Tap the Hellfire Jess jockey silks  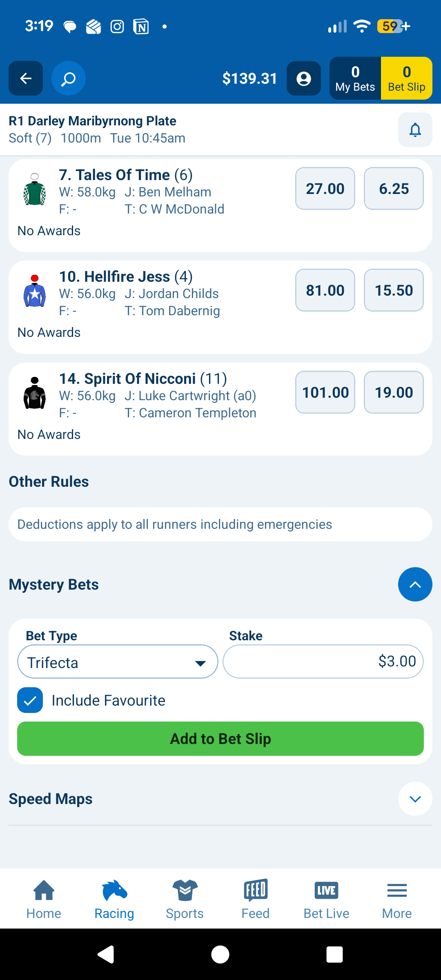(x=35, y=291)
